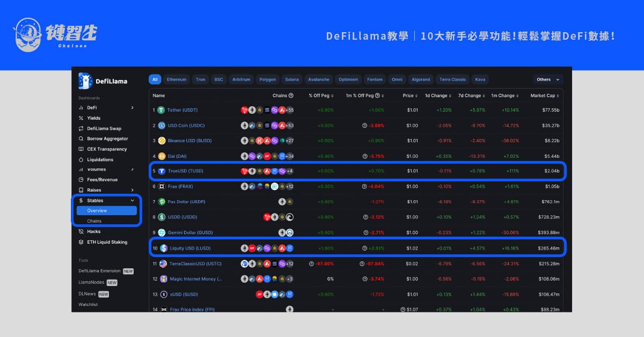Click the Dai coin icon

(x=162, y=156)
